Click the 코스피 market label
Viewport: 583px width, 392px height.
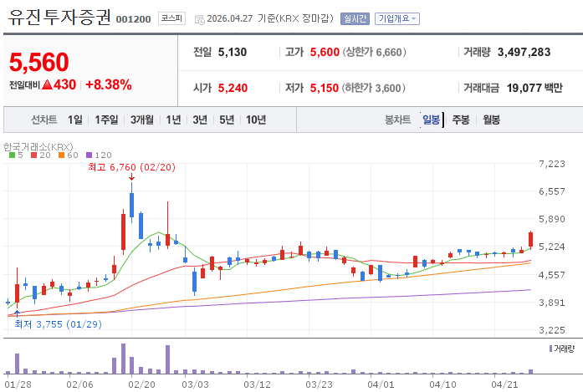coord(171,18)
